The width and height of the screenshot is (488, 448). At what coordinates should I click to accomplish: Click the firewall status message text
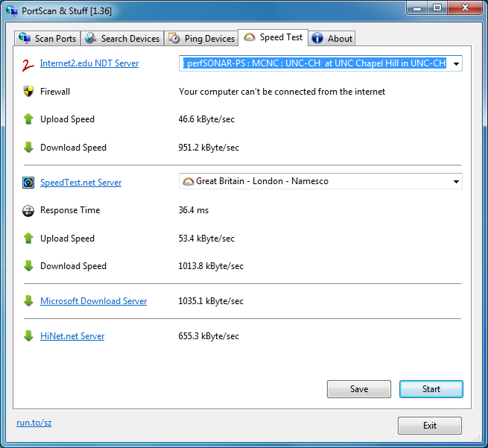[282, 92]
